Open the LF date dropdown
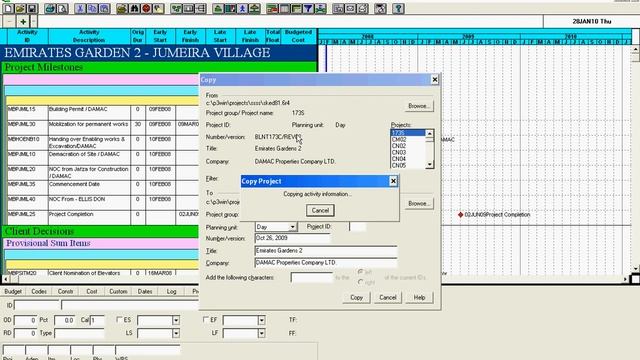The height and width of the screenshot is (360, 640). click(x=261, y=333)
